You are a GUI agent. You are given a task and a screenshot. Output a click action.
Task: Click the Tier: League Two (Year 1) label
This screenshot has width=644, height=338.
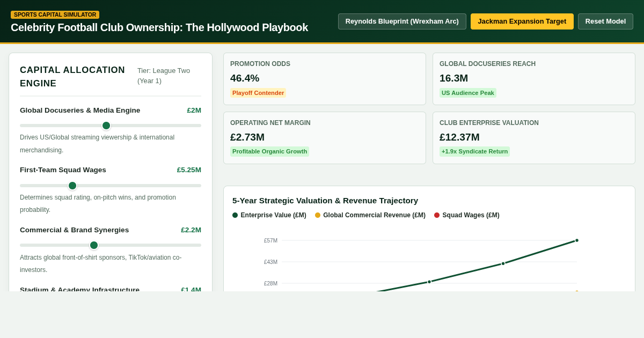tap(164, 76)
